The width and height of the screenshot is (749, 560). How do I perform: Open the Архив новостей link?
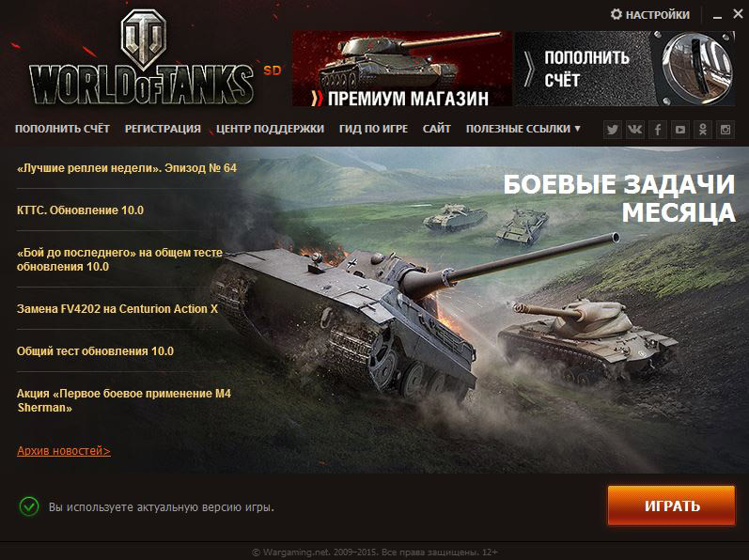64,451
